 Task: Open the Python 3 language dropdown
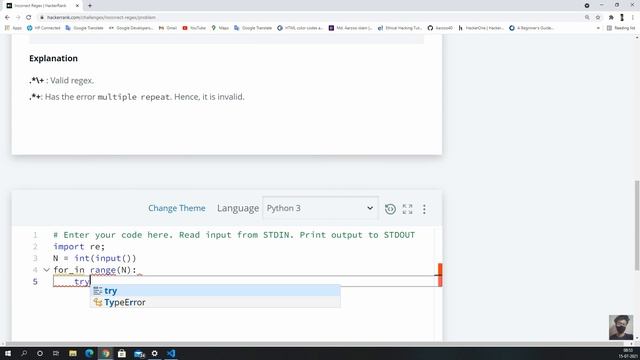(x=320, y=208)
